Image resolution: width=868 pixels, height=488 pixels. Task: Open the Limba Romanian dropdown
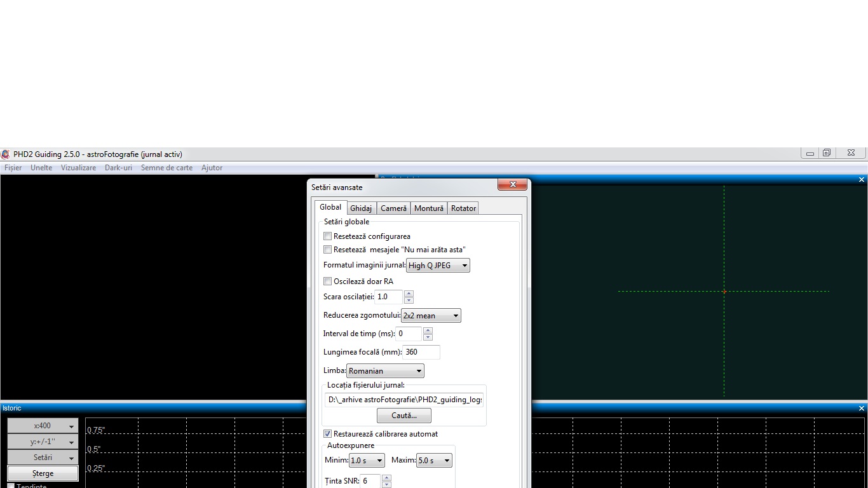point(385,371)
